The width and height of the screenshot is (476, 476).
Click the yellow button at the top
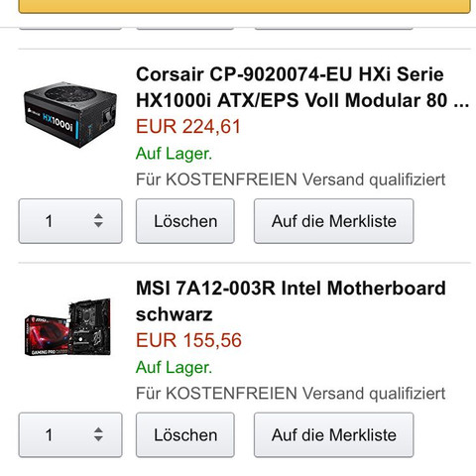coord(244,6)
